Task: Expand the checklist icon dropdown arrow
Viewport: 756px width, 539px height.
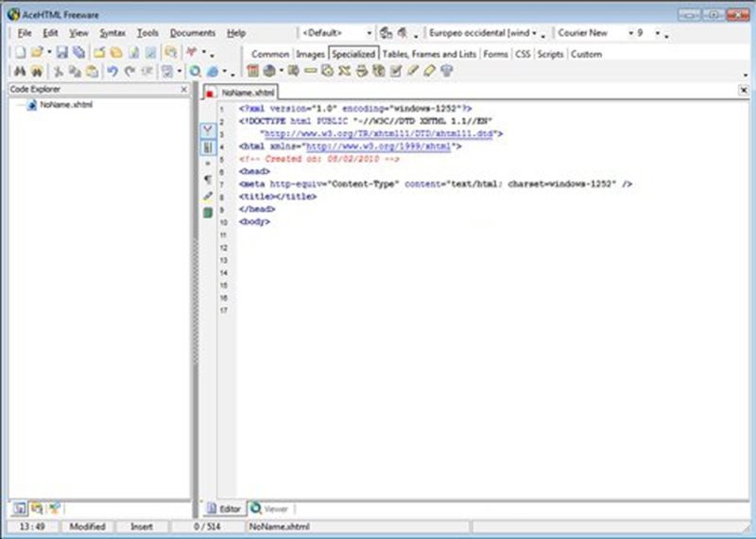Action: point(179,71)
